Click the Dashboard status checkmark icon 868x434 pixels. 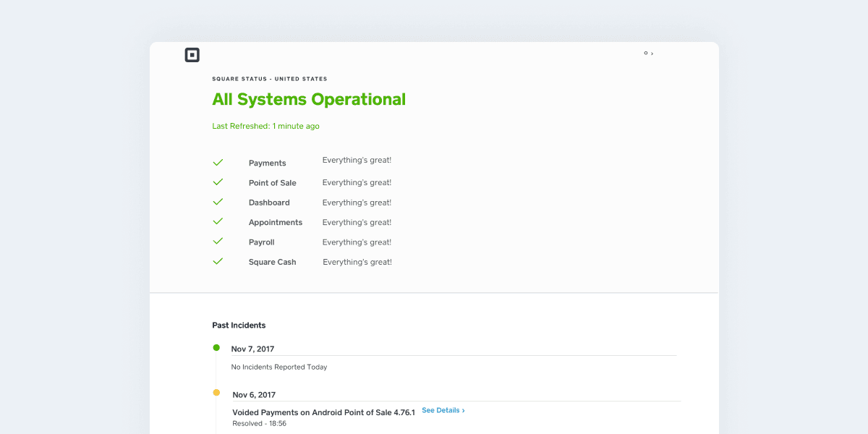click(x=218, y=201)
